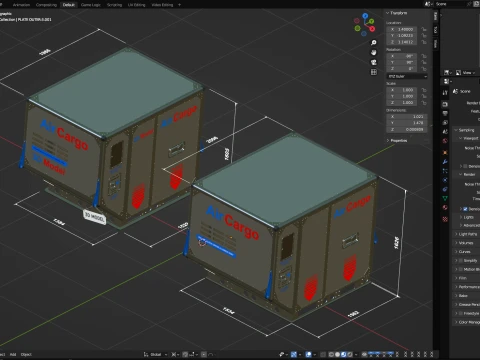Open the Render properties tab icon
480x360 pixels.
tap(445, 104)
